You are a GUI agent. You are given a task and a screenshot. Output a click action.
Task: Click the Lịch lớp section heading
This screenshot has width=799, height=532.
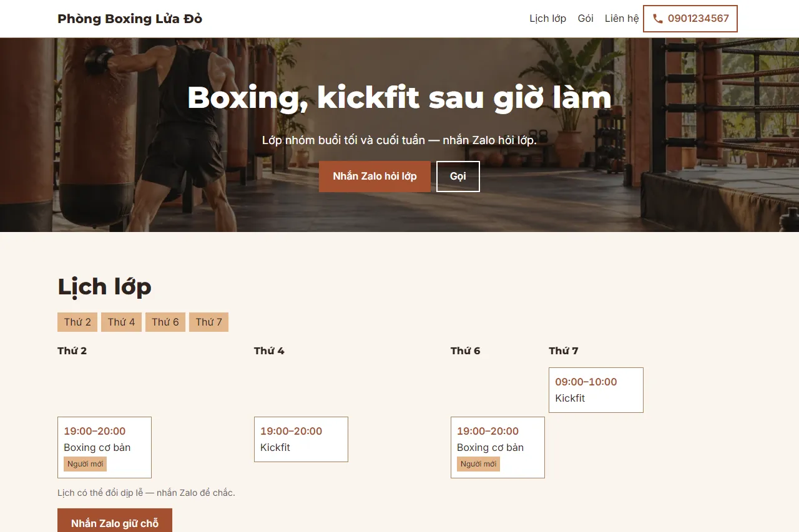pos(104,287)
